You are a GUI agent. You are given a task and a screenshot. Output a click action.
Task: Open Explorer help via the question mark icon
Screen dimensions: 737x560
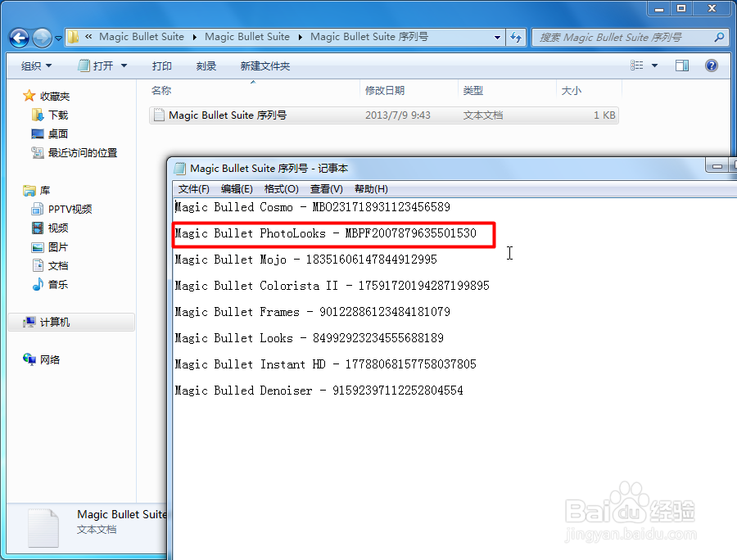coord(711,65)
